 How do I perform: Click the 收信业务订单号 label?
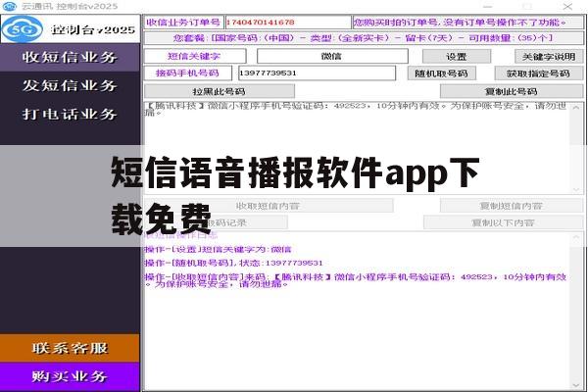[x=183, y=23]
